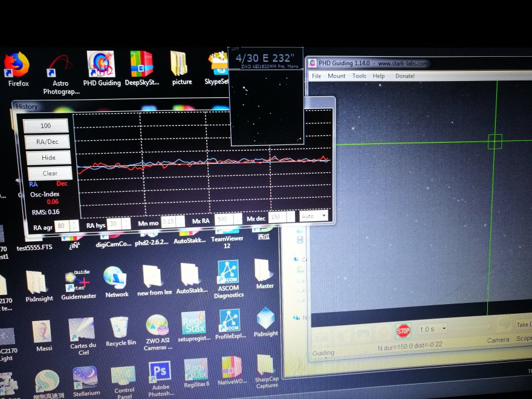This screenshot has height=399, width=532.
Task: Click the Mx dec value field
Action: click(277, 217)
